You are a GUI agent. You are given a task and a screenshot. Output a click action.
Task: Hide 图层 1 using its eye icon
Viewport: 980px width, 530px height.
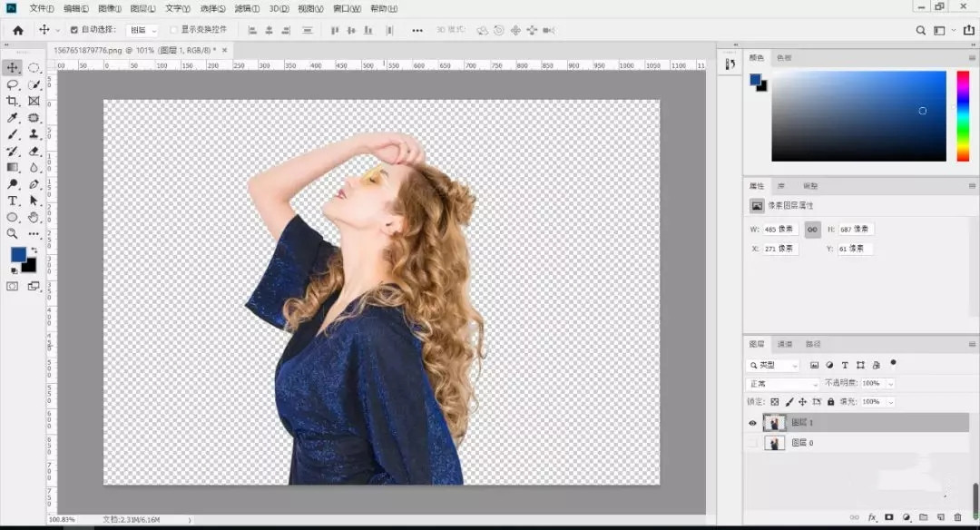click(752, 423)
